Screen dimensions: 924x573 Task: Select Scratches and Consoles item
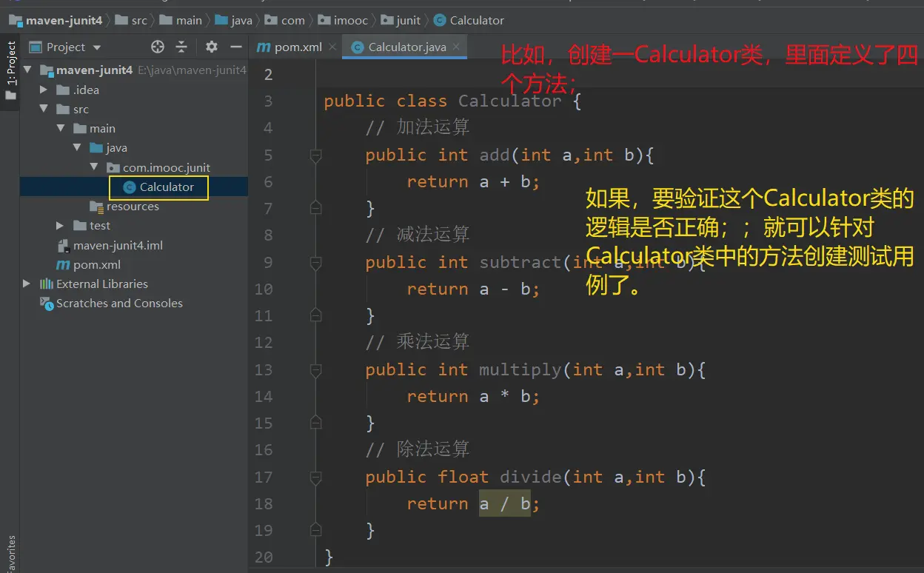pos(118,304)
